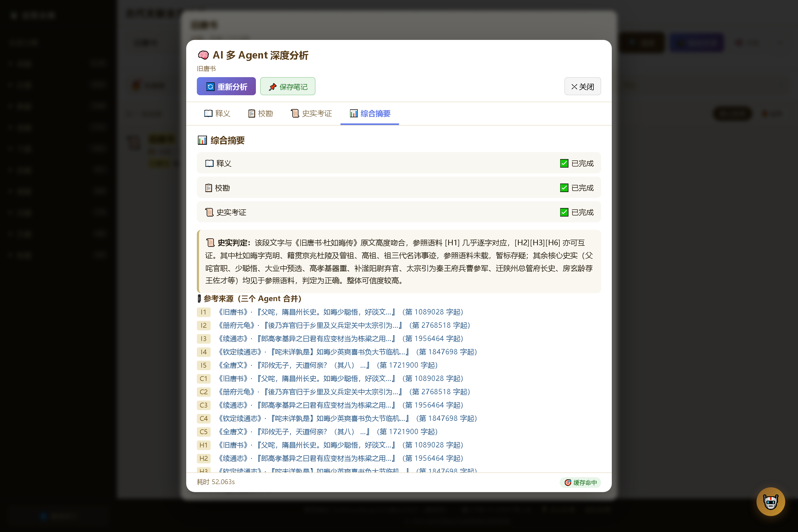Click the target icon in 缓存命中 badge
Viewport: 798px width, 532px height.
[x=568, y=482]
